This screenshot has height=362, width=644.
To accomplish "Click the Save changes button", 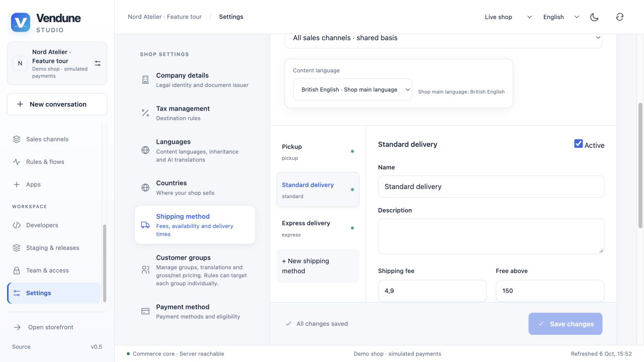I will (565, 324).
